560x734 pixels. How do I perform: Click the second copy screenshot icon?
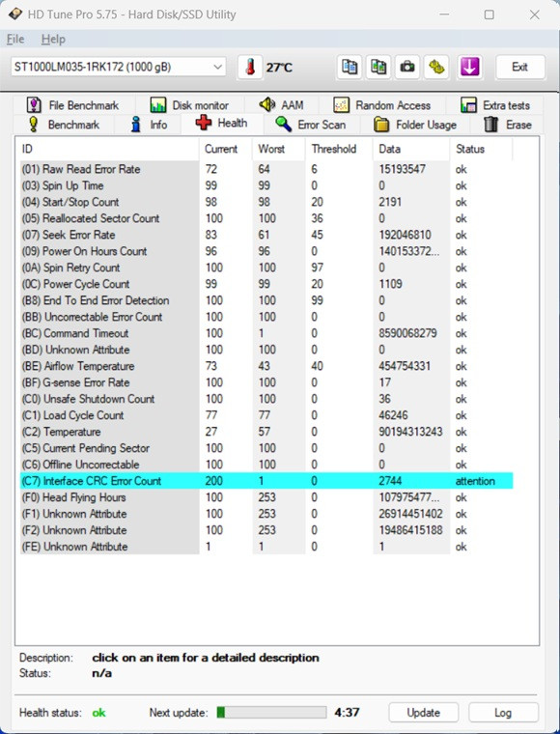pos(378,68)
